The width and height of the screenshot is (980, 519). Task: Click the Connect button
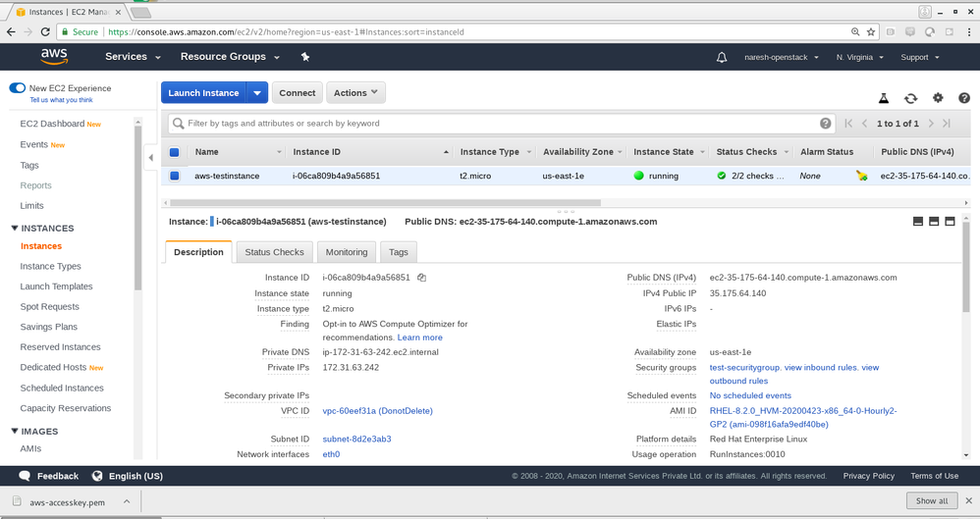tap(297, 93)
